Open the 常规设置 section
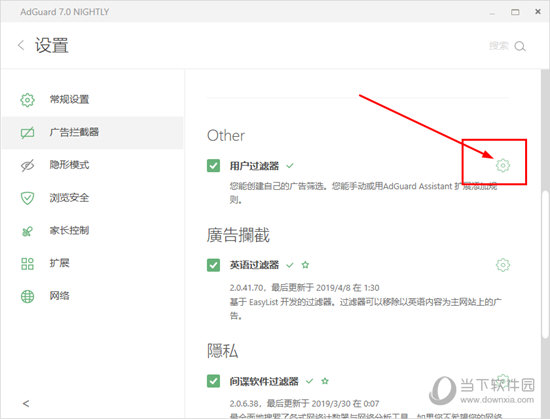The image size is (550, 419). tap(92, 100)
